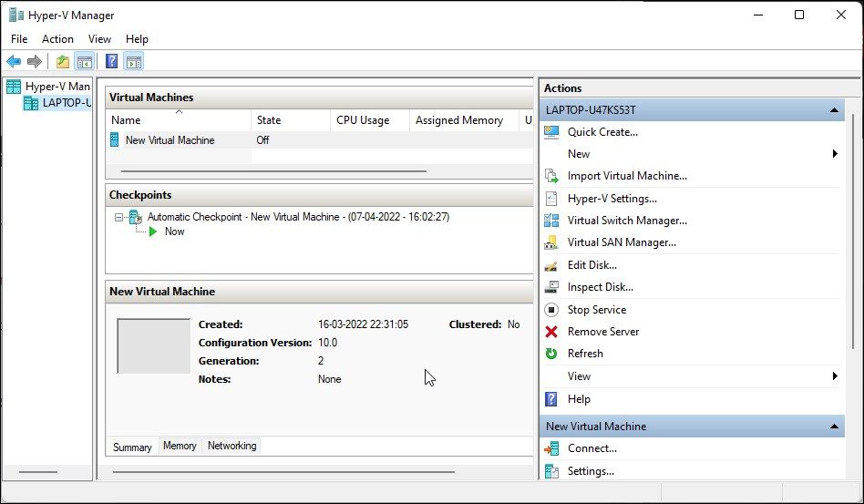The height and width of the screenshot is (504, 864).
Task: Click the Actions pane vertical scrollbar
Action: pos(853,231)
